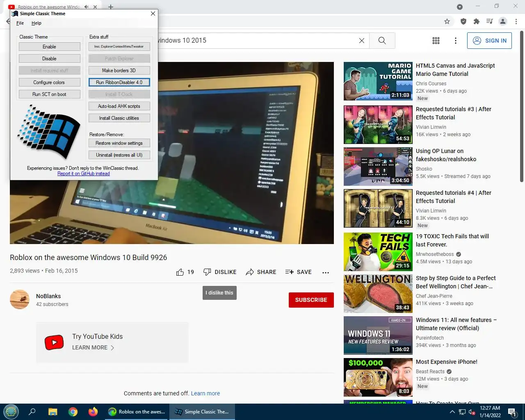The image size is (525, 420).
Task: Open Requested tutorials #4 video title
Action: (454, 197)
